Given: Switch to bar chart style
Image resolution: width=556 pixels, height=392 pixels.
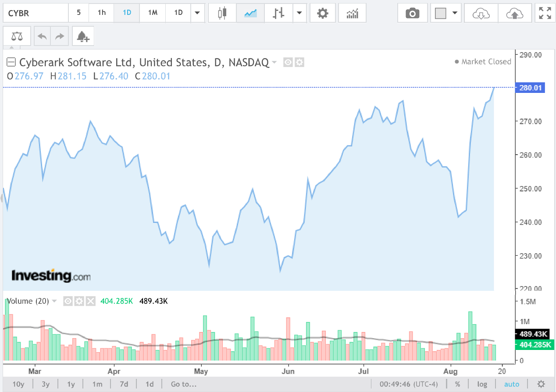Looking at the screenshot, I should click(x=278, y=13).
